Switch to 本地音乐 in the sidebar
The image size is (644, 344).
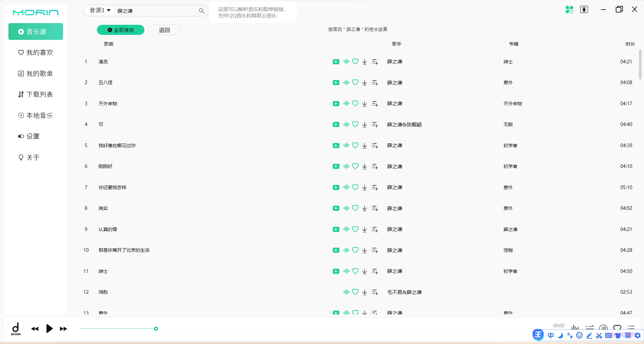36,115
